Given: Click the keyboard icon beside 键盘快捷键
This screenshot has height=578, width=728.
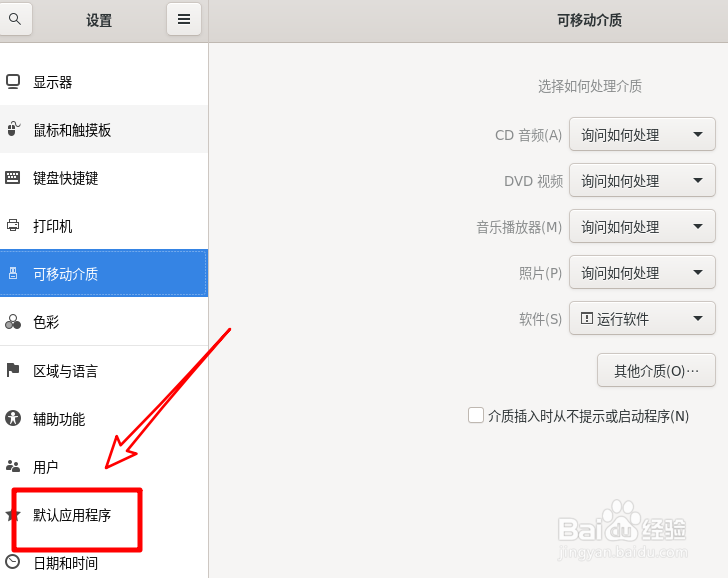Looking at the screenshot, I should pos(13,177).
